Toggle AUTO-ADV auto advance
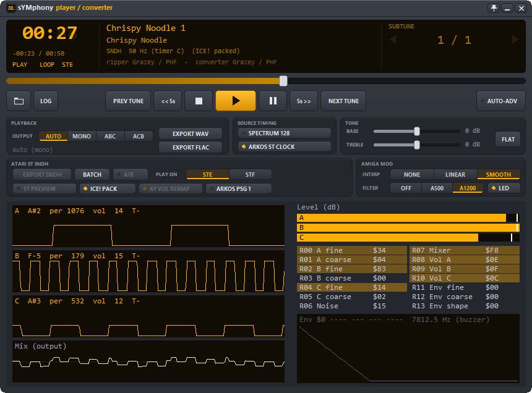Viewport: 532px width, 393px height. tap(501, 101)
